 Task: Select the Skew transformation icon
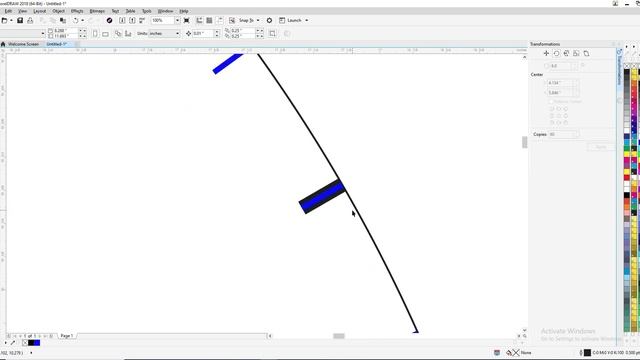(587, 53)
